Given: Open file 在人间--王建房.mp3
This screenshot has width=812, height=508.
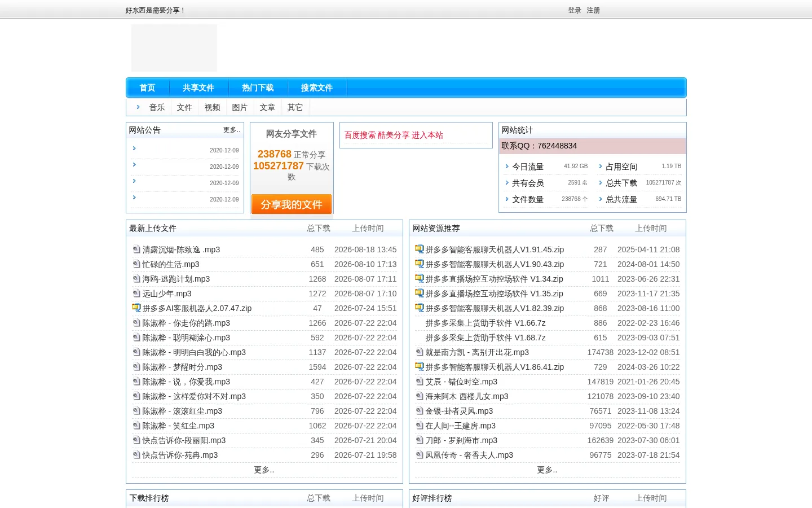Looking at the screenshot, I should [461, 426].
